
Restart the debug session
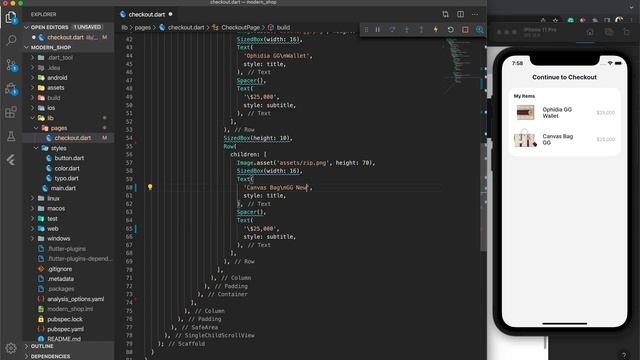coord(451,29)
